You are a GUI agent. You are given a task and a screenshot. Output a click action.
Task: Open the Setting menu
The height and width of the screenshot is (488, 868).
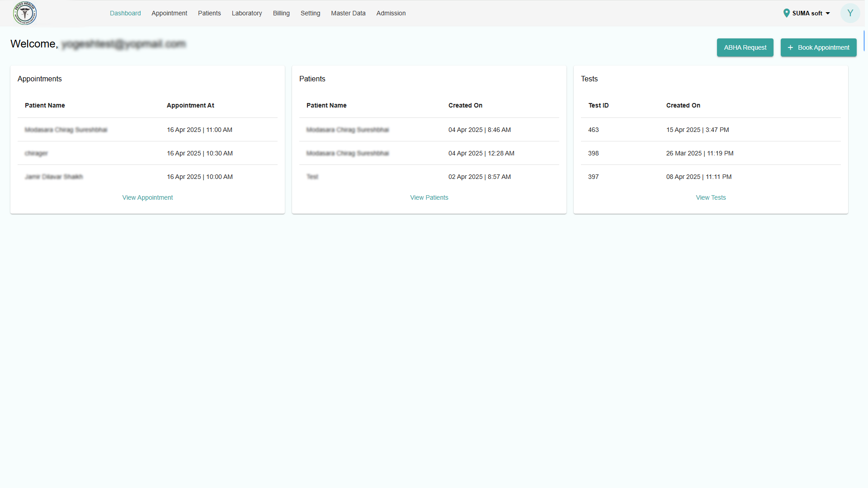coord(310,13)
